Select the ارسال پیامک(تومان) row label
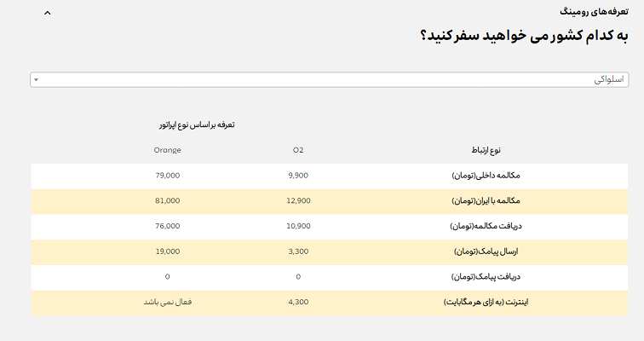 point(486,251)
